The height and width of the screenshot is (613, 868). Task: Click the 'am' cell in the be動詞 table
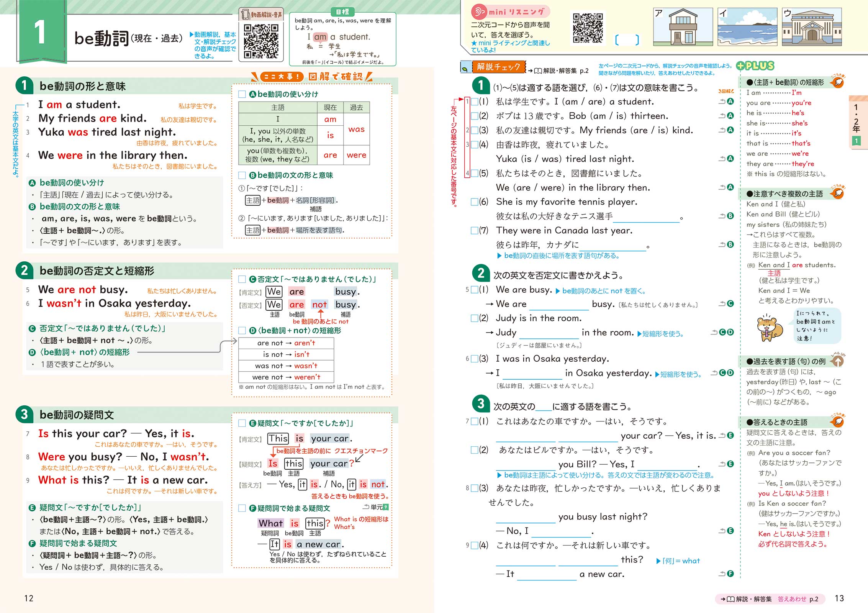[330, 119]
